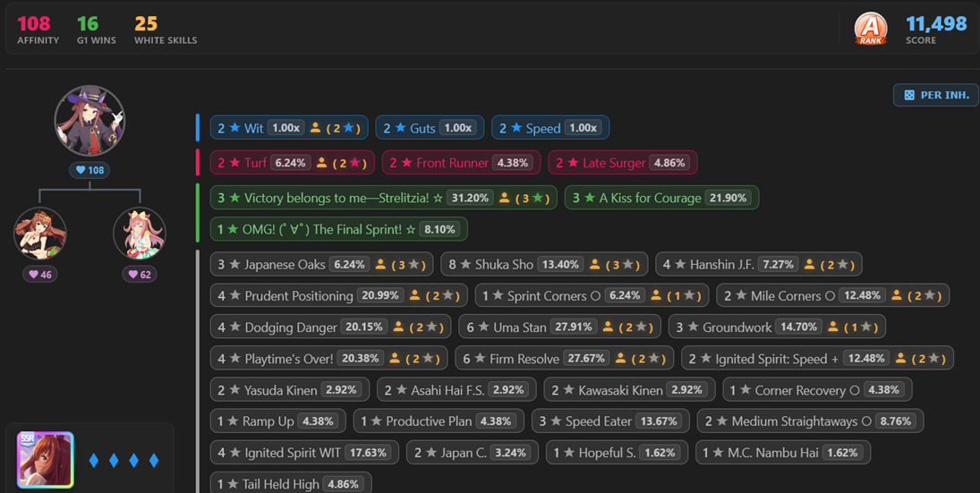980x493 pixels.
Task: Click the Speed Eater 13.67% chip
Action: [610, 421]
